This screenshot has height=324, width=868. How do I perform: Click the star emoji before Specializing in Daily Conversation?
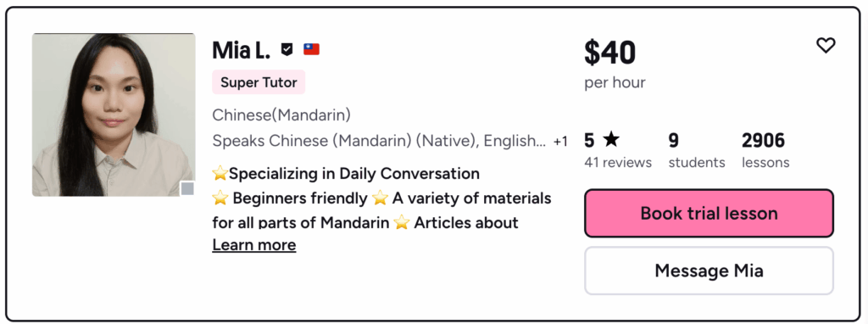220,174
